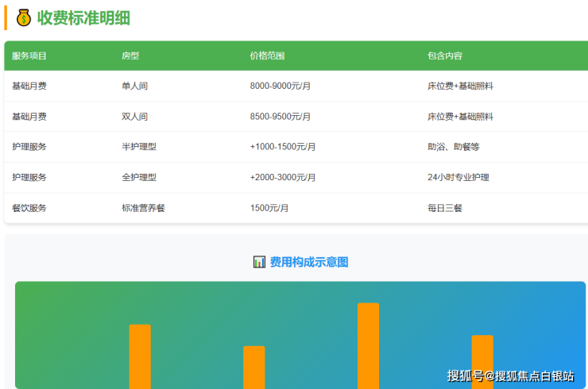
Task: Click the 费用构成示意图 chart title
Action: point(309,262)
